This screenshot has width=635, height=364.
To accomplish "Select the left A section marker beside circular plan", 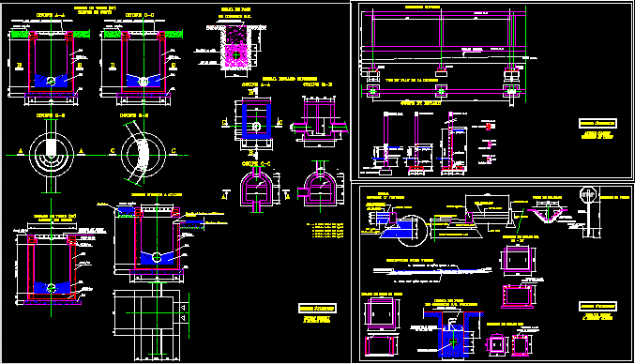I will coord(21,151).
